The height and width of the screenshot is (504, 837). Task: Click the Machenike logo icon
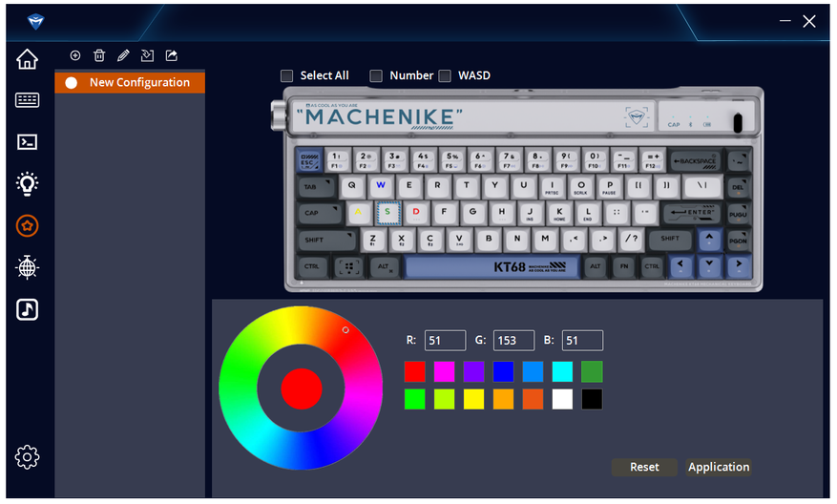coord(35,22)
